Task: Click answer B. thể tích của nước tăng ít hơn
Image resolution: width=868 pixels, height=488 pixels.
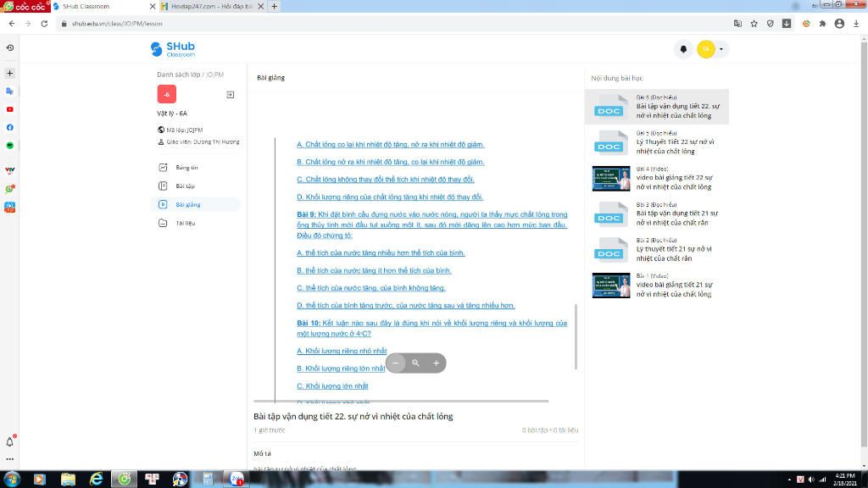Action: click(374, 270)
